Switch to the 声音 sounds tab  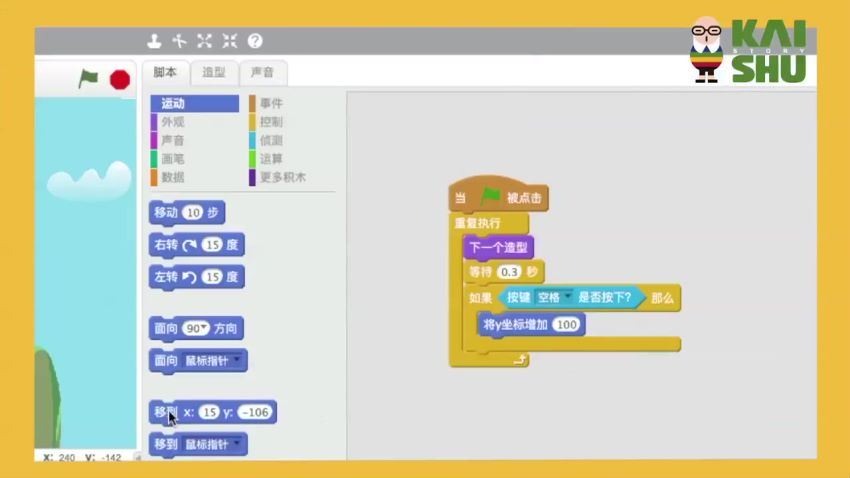(x=263, y=72)
